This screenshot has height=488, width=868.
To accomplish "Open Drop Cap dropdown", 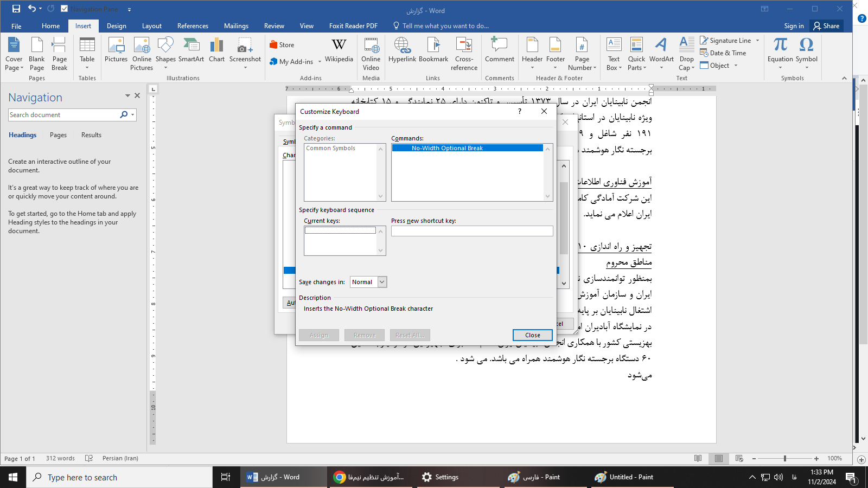I will pyautogui.click(x=686, y=54).
